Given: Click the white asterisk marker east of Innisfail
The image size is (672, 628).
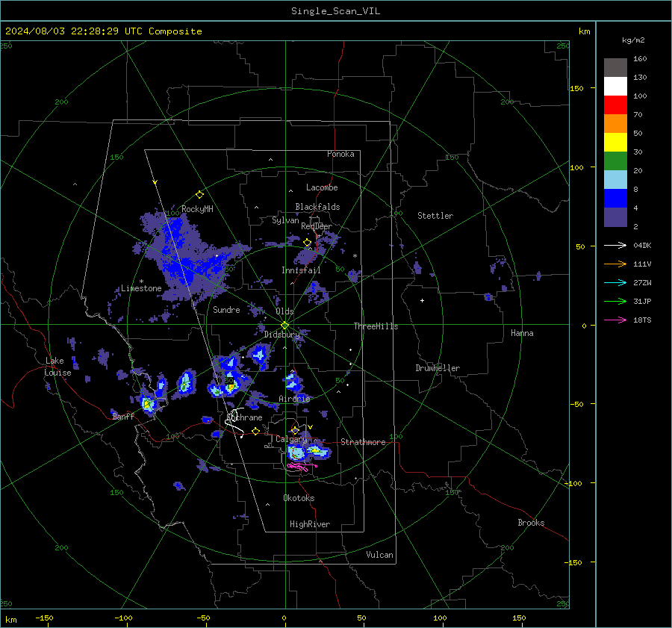Looking at the screenshot, I should tap(355, 256).
